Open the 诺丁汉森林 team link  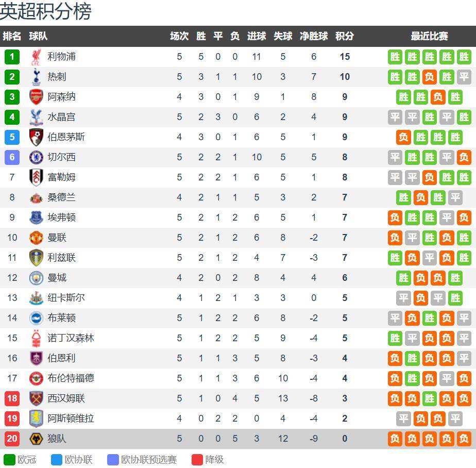71,338
